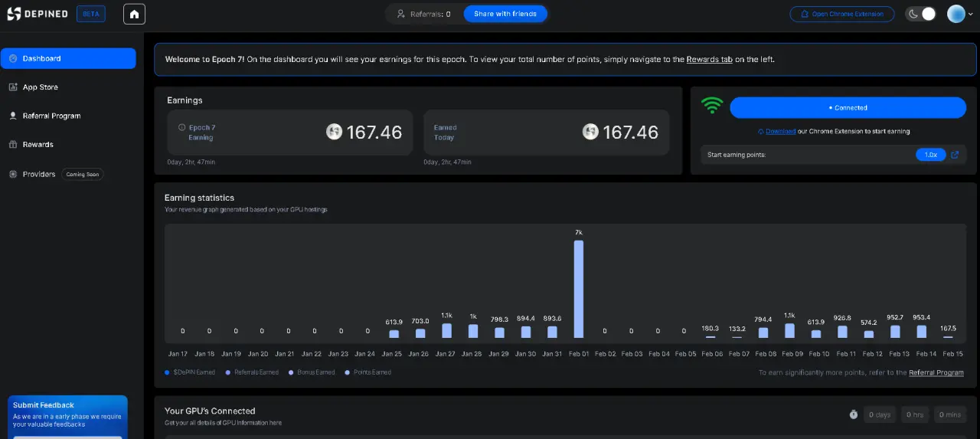Click the 'Your GPU's Connected' heading
Image resolution: width=980 pixels, height=439 pixels.
pos(210,411)
